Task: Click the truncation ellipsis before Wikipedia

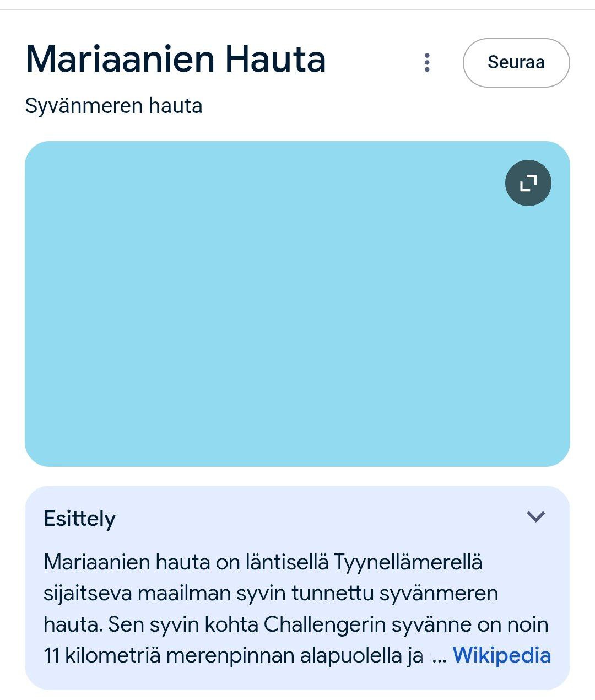Action: coord(439,656)
